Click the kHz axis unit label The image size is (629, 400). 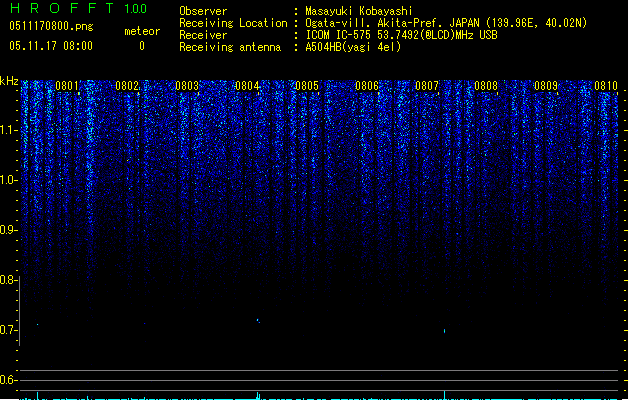9,81
